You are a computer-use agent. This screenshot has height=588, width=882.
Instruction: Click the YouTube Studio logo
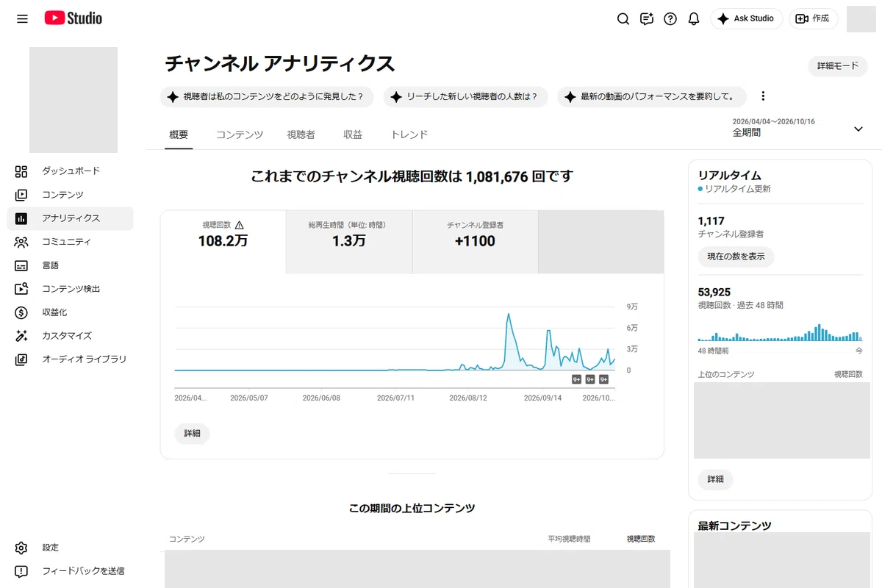pos(73,18)
